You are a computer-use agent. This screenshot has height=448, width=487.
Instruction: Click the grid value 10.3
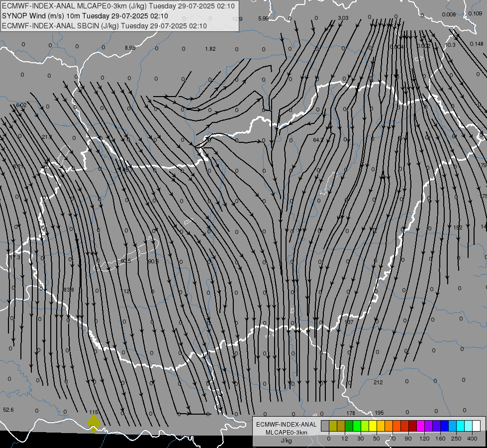click(x=450, y=45)
